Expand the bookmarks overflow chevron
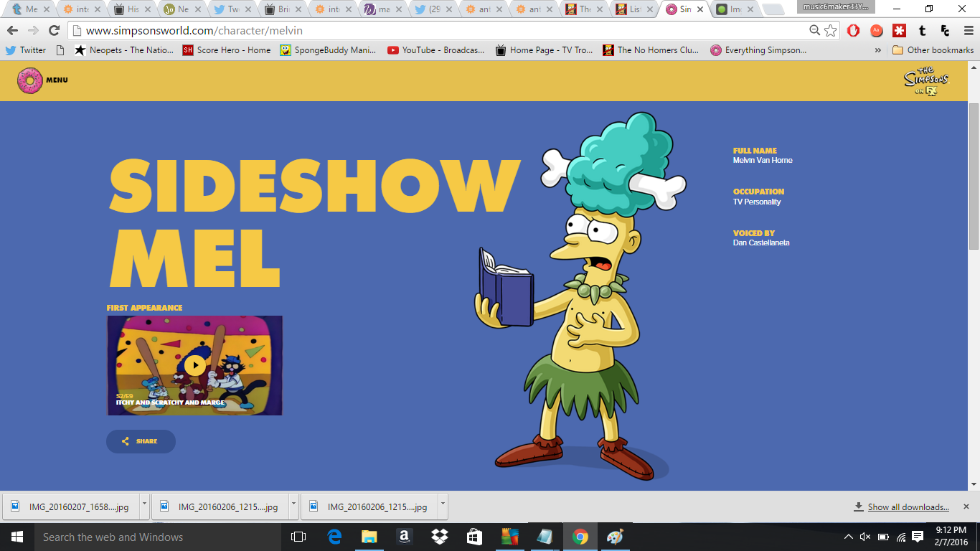This screenshot has height=551, width=980. pyautogui.click(x=877, y=50)
